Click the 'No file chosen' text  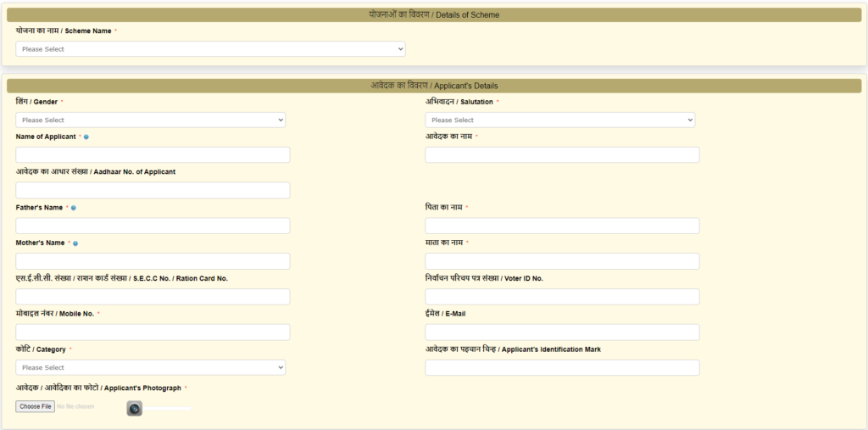75,407
